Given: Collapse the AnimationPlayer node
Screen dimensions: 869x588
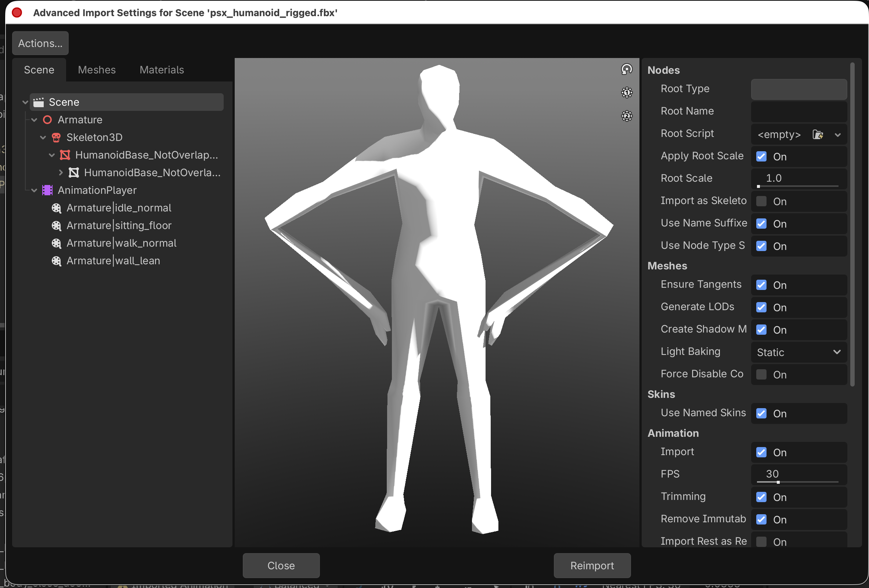Looking at the screenshot, I should coord(34,190).
